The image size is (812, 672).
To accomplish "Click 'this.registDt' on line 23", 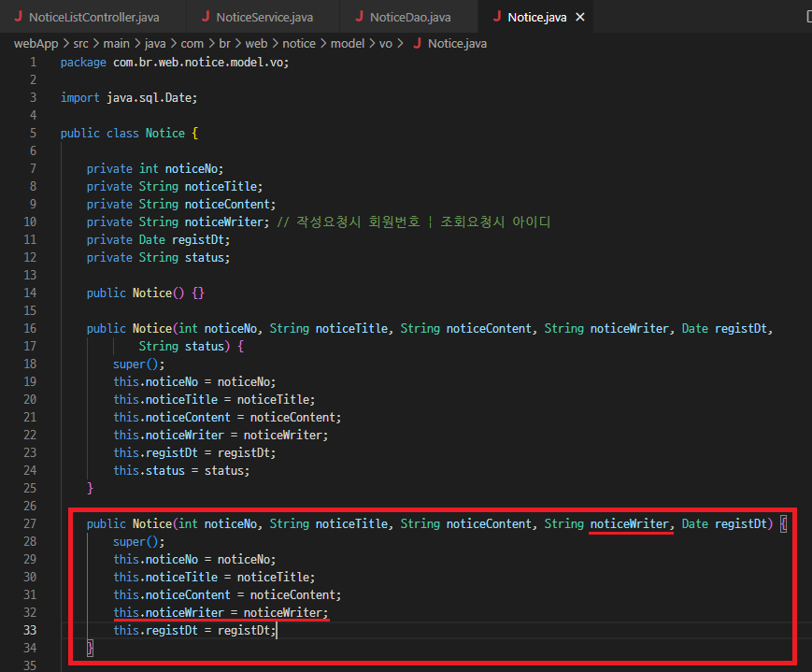I will (155, 453).
